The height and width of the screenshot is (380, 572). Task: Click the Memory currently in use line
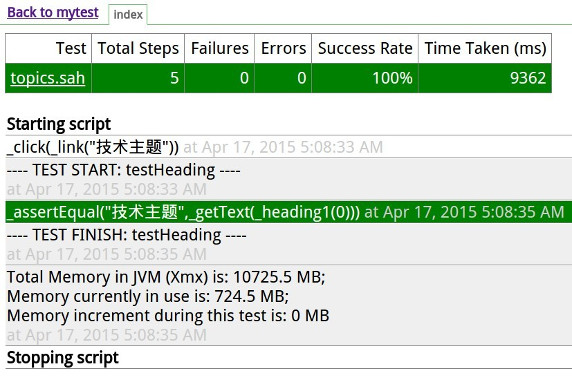(148, 296)
